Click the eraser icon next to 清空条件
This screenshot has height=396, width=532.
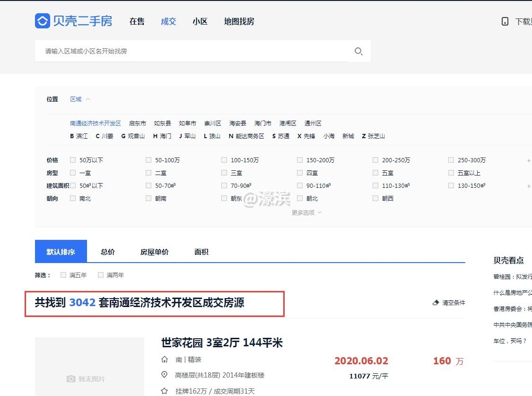pos(435,302)
